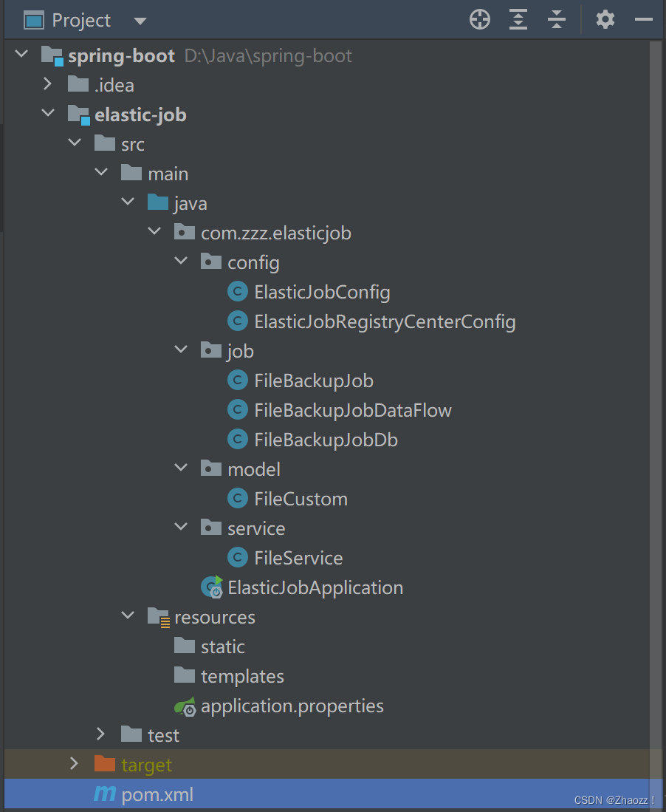The height and width of the screenshot is (812, 666).
Task: Expand the target folder
Action: 75,764
